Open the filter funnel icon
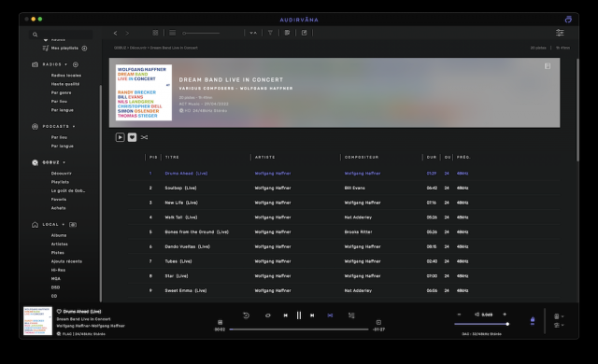598x364 pixels. click(x=270, y=33)
